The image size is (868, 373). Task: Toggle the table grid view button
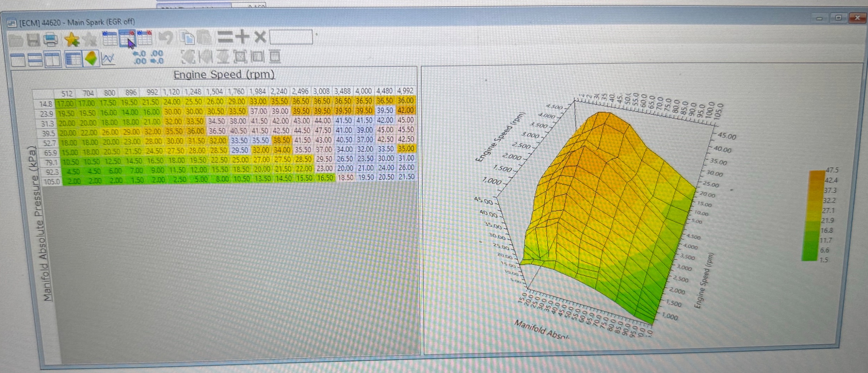73,59
